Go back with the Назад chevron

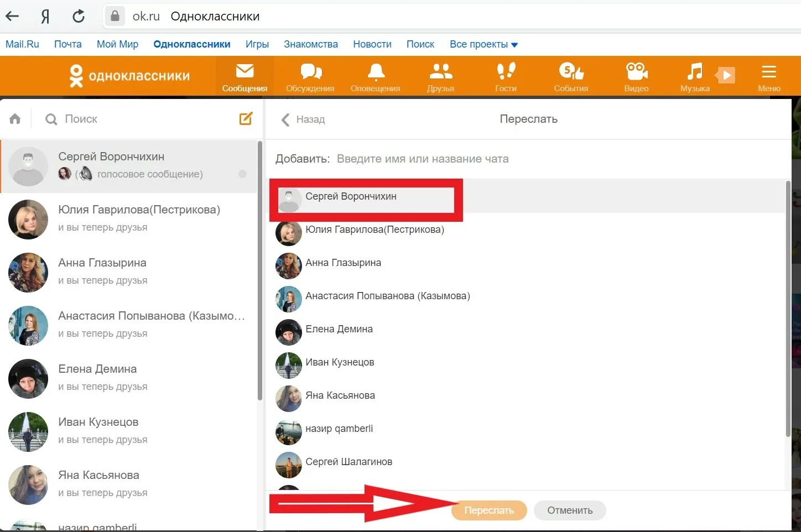(x=285, y=119)
